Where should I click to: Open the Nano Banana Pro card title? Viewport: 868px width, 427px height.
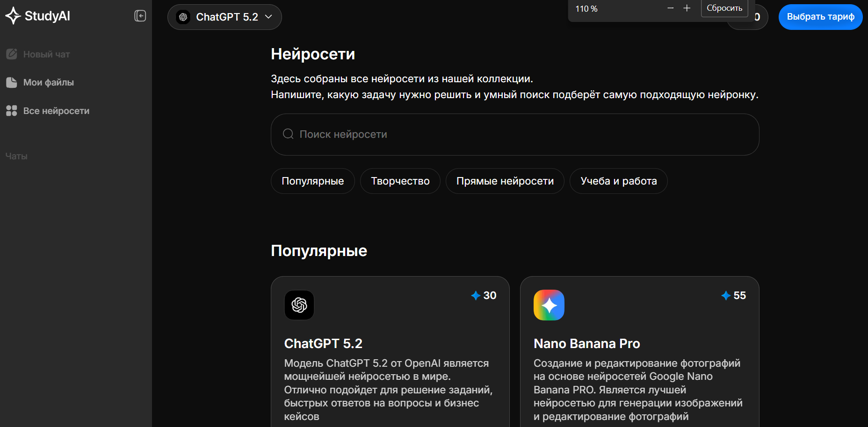click(x=586, y=344)
